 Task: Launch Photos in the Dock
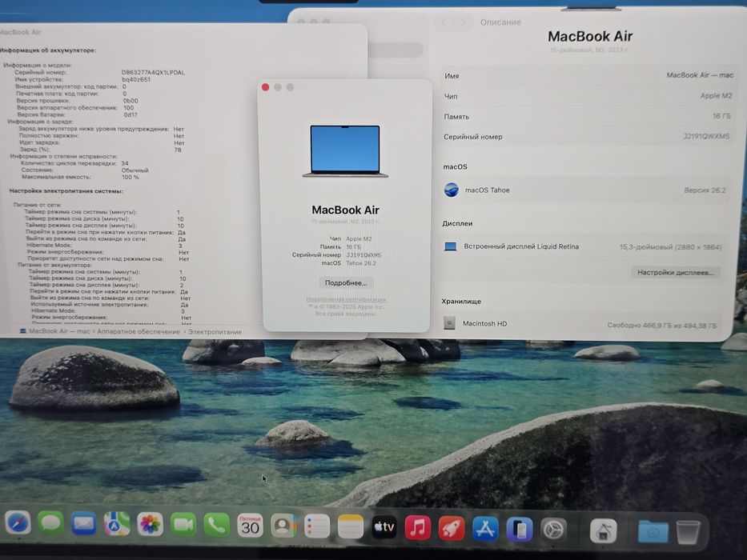tap(150, 525)
